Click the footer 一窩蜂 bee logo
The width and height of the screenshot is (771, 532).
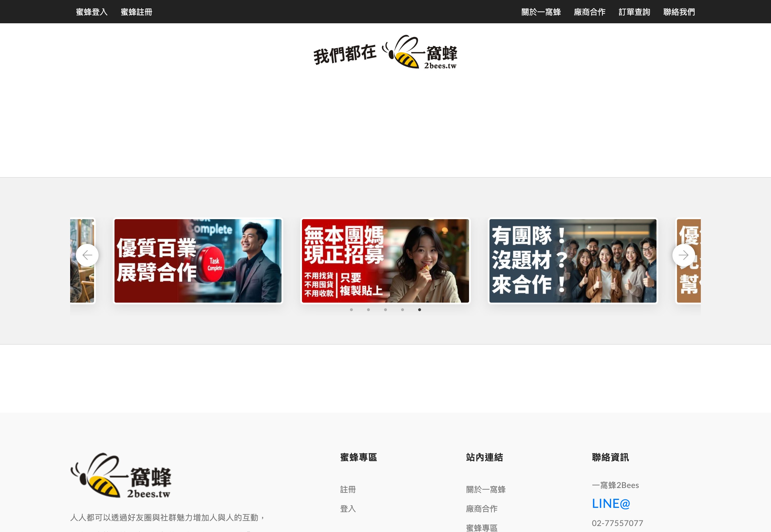click(121, 476)
